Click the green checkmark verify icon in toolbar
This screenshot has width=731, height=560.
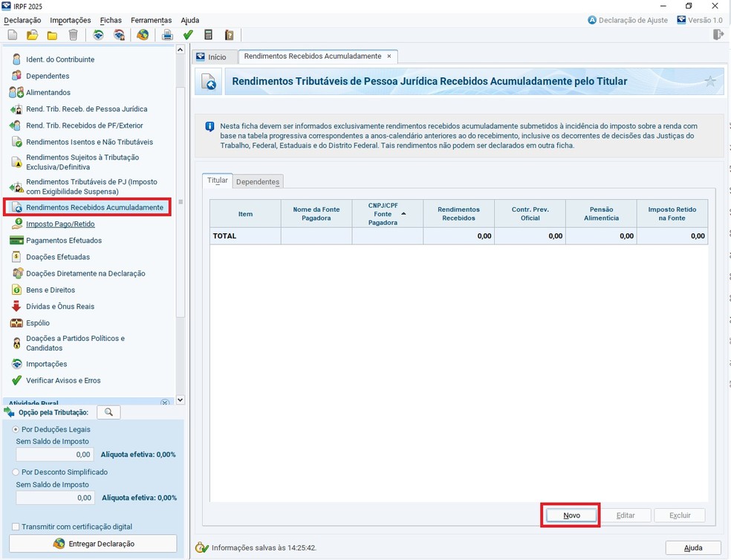[188, 35]
